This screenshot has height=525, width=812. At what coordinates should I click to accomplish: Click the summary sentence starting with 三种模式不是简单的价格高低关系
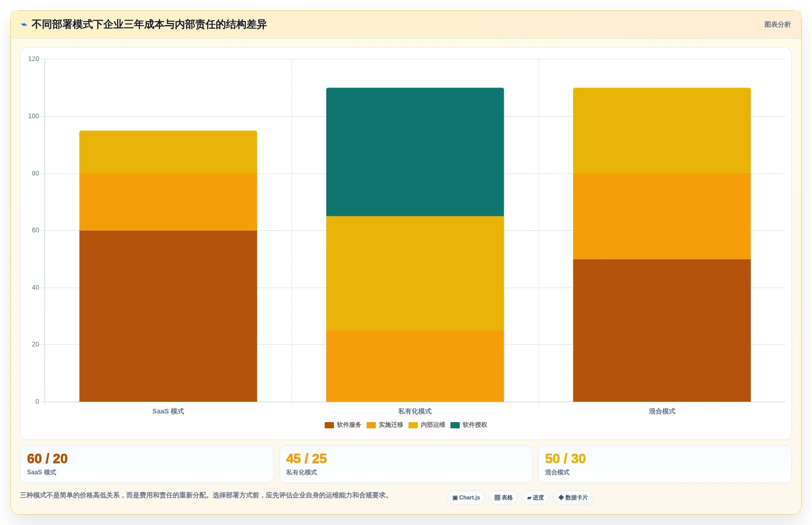[x=205, y=495]
